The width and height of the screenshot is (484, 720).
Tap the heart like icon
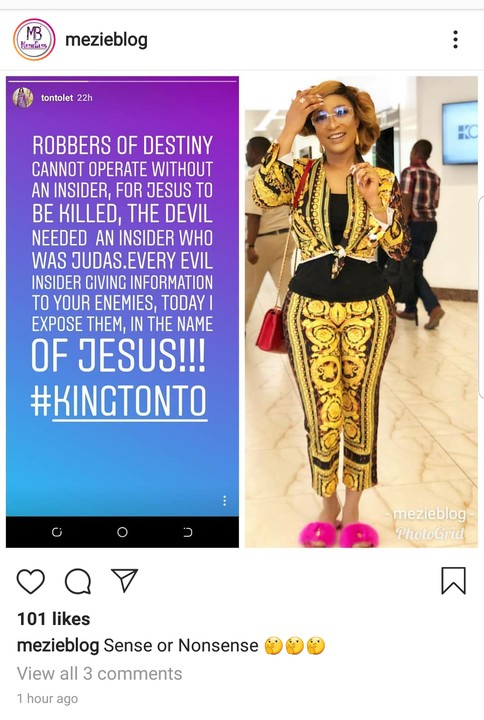31,581
